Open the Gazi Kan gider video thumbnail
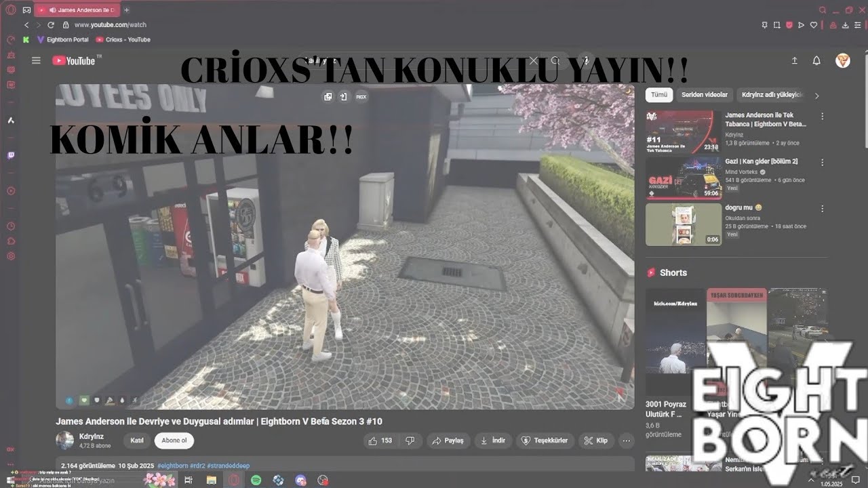868x488 pixels. click(x=684, y=178)
